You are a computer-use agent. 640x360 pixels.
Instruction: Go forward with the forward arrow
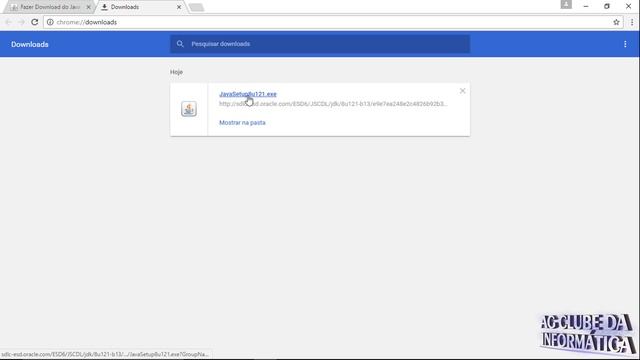coord(21,22)
